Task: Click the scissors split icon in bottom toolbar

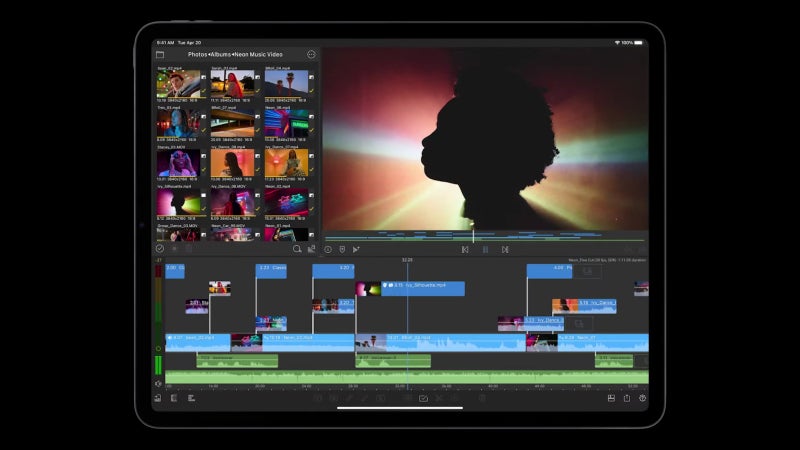Action: point(439,398)
